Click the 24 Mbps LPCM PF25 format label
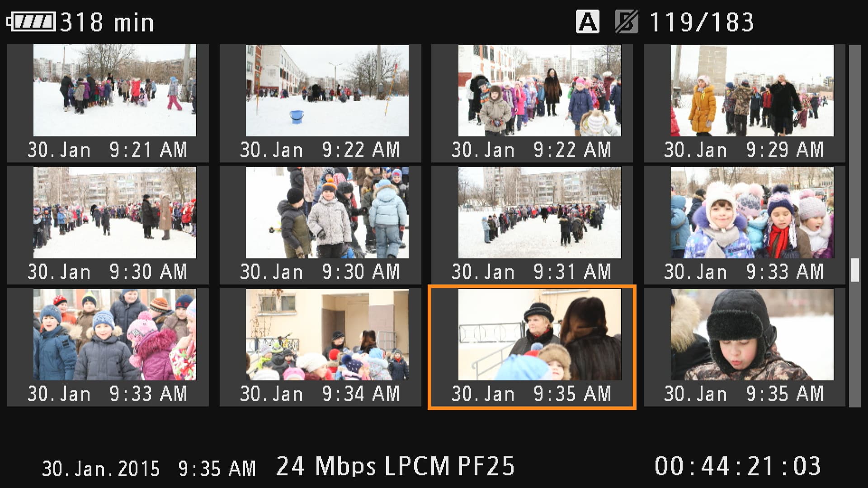The width and height of the screenshot is (868, 488). [396, 466]
